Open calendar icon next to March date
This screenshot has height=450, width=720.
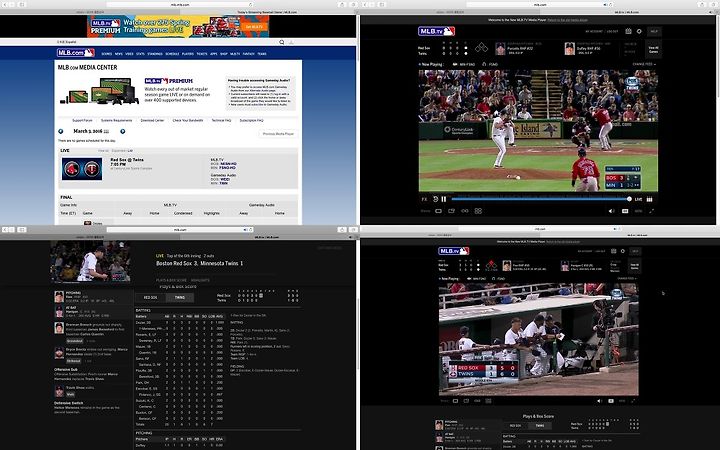point(107,131)
